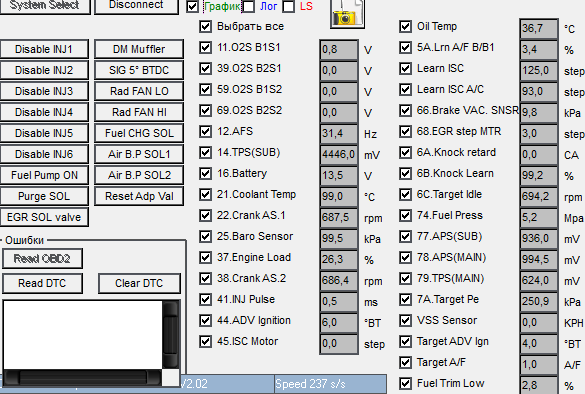Click the yellow camera snapshot icon

[347, 14]
